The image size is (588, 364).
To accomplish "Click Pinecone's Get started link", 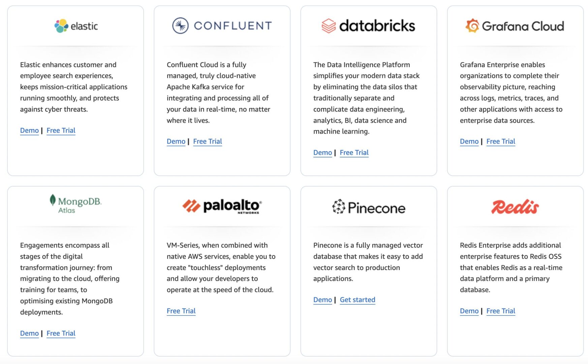I will [x=358, y=300].
